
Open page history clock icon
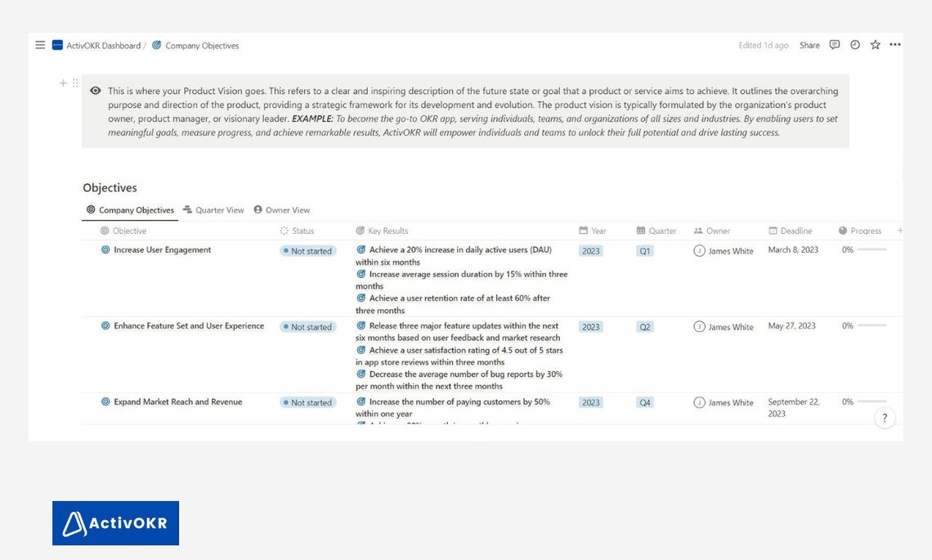pyautogui.click(x=854, y=45)
